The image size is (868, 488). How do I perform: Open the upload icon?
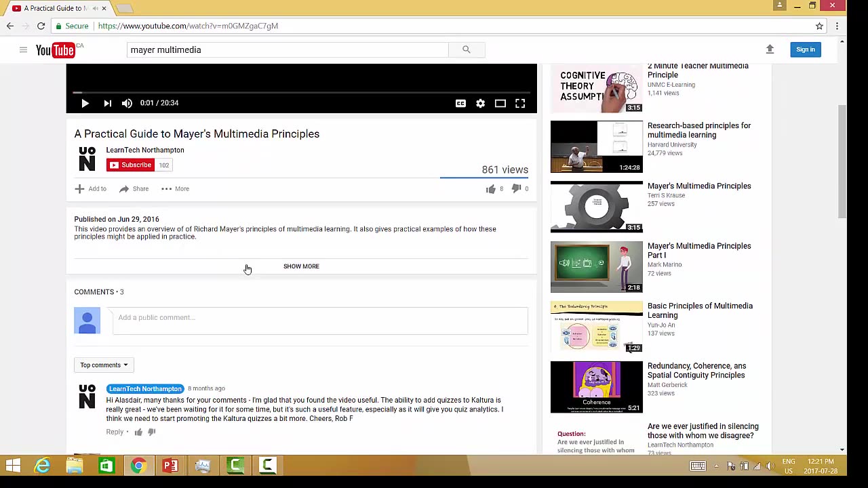pos(770,49)
